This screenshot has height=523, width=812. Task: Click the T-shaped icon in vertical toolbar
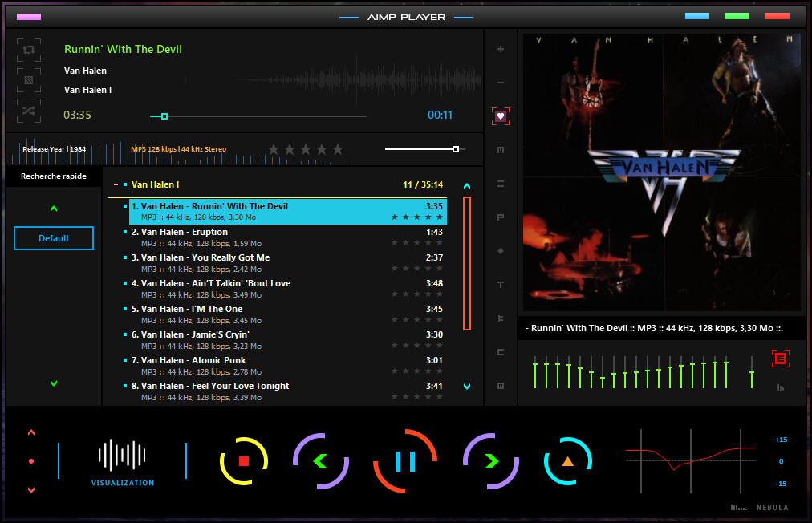tap(500, 284)
